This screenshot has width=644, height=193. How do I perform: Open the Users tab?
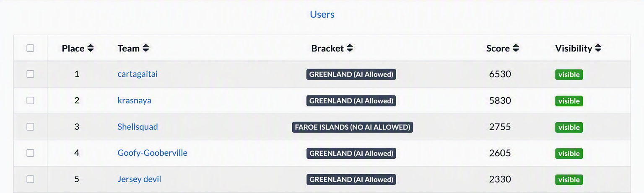point(322,14)
